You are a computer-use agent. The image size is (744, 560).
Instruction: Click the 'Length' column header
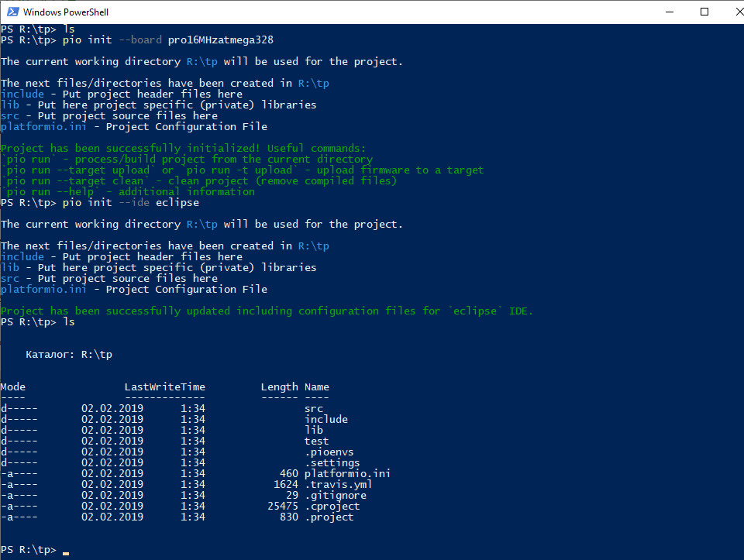pyautogui.click(x=280, y=387)
